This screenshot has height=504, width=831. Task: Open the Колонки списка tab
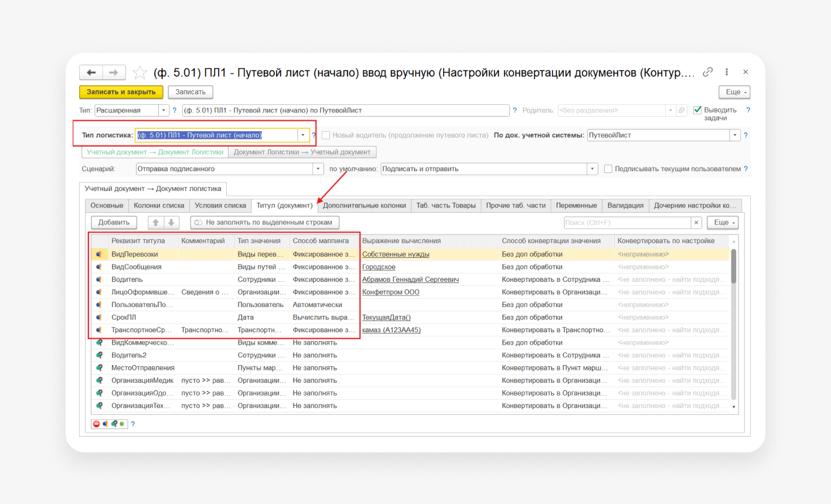pos(159,206)
